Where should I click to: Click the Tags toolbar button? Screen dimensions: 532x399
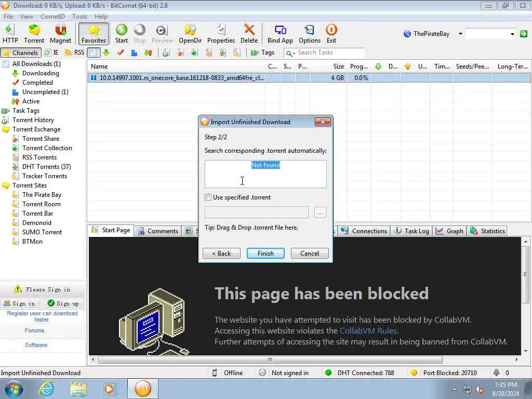click(x=262, y=52)
